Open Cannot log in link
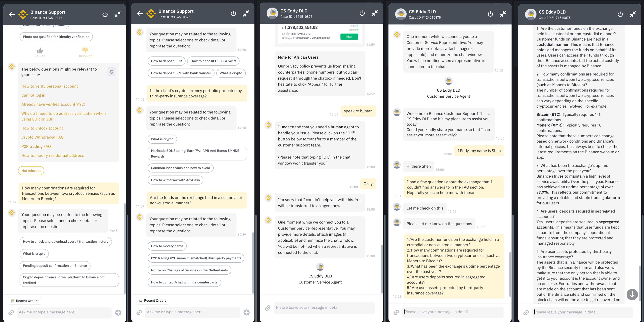The image size is (644, 322). click(x=33, y=95)
